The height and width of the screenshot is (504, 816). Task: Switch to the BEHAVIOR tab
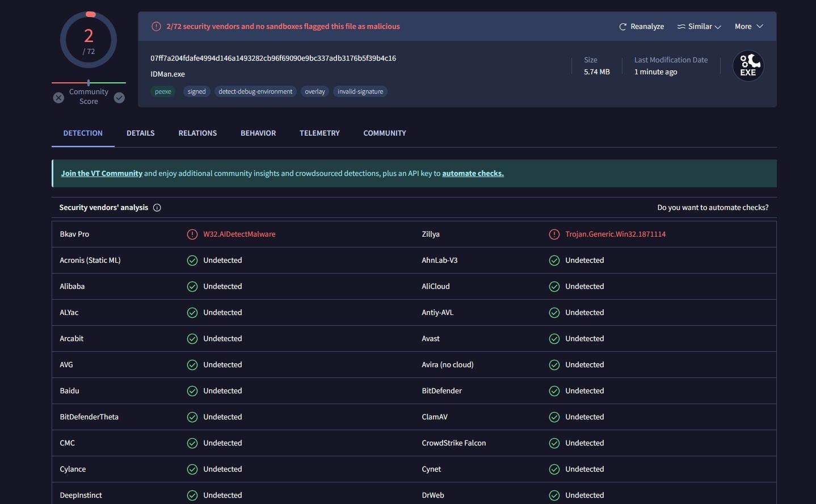click(x=258, y=133)
